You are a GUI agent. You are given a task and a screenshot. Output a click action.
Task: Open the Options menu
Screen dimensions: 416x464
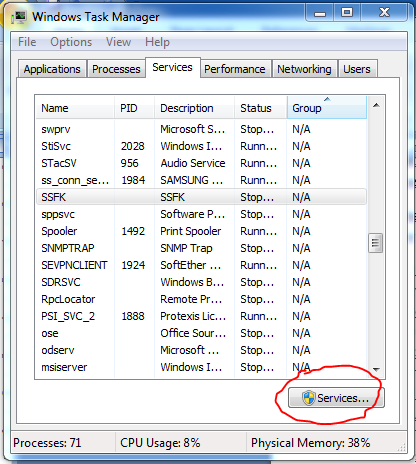[x=71, y=42]
